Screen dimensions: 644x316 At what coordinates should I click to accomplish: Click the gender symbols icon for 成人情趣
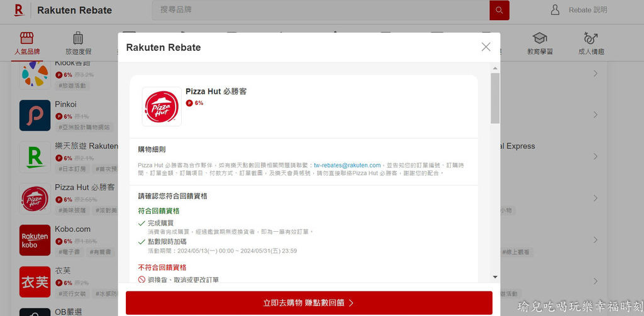click(x=591, y=38)
